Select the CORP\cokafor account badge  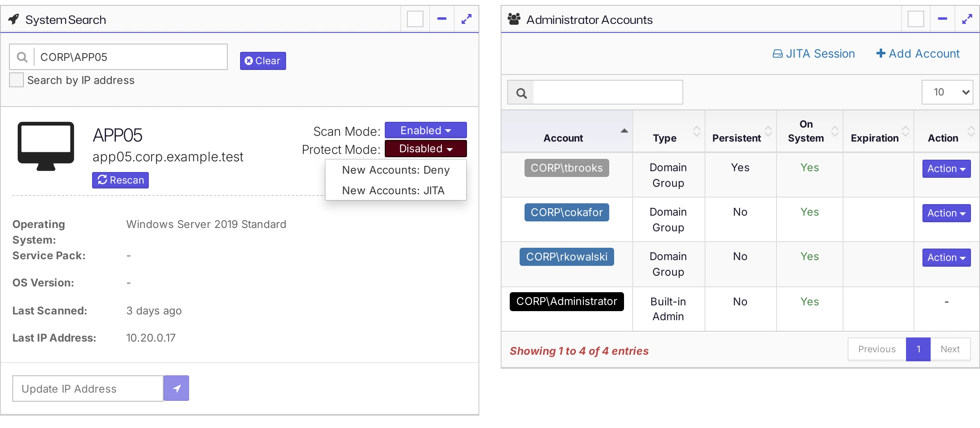click(566, 212)
